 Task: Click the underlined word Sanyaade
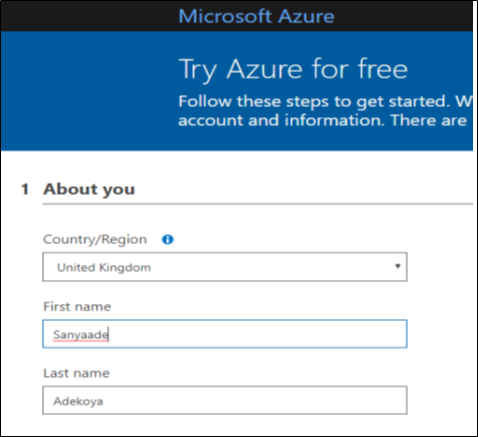[x=81, y=335]
